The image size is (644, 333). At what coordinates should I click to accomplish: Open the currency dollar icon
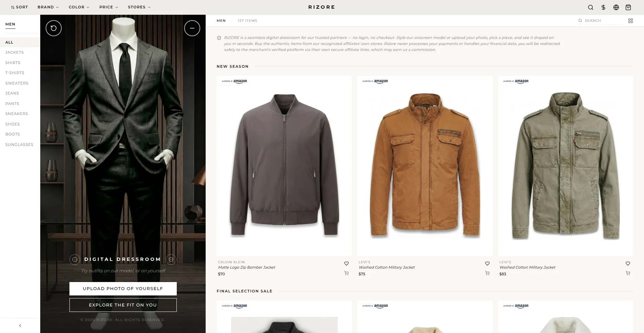click(x=603, y=7)
